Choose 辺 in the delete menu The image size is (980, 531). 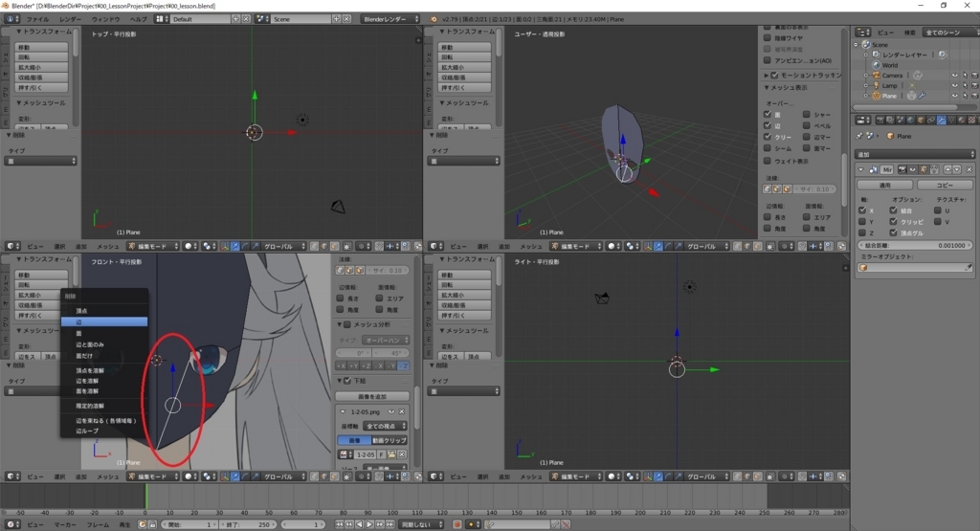click(103, 321)
